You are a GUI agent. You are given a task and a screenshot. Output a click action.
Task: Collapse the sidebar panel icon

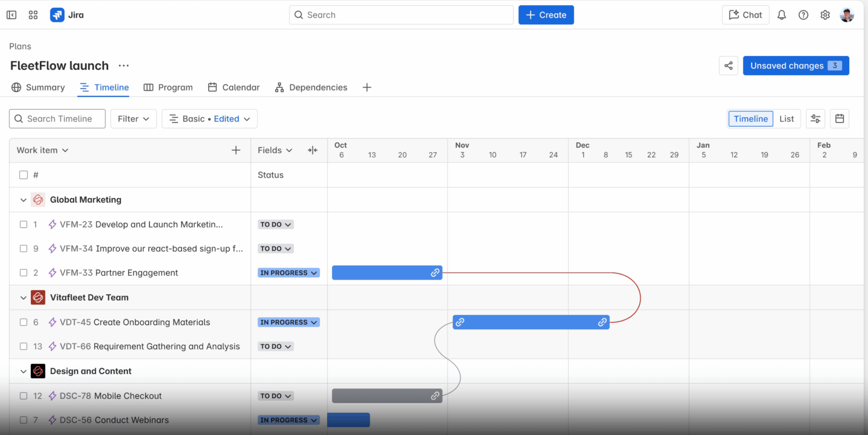tap(12, 15)
